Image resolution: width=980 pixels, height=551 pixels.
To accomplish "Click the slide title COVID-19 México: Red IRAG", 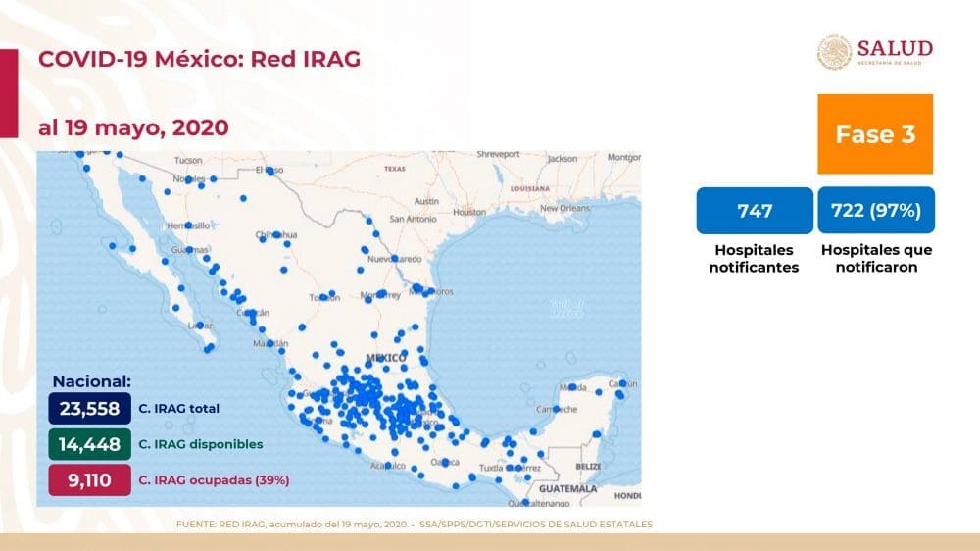I will (x=199, y=60).
